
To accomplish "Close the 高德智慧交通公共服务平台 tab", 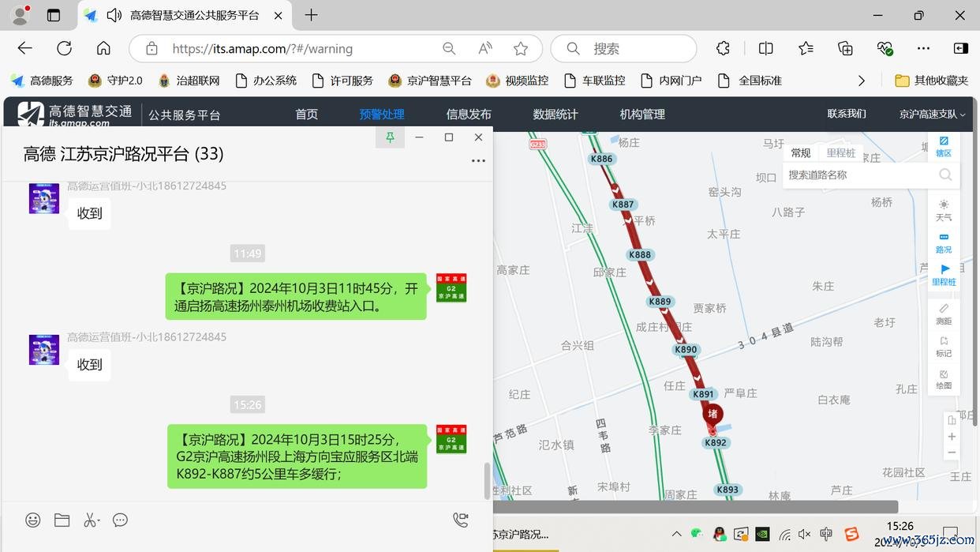I will [278, 16].
